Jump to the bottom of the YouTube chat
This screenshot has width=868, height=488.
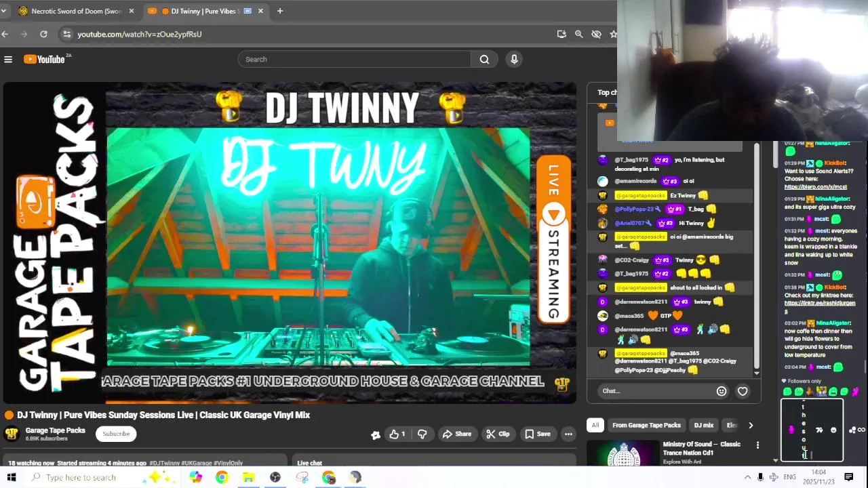click(757, 373)
